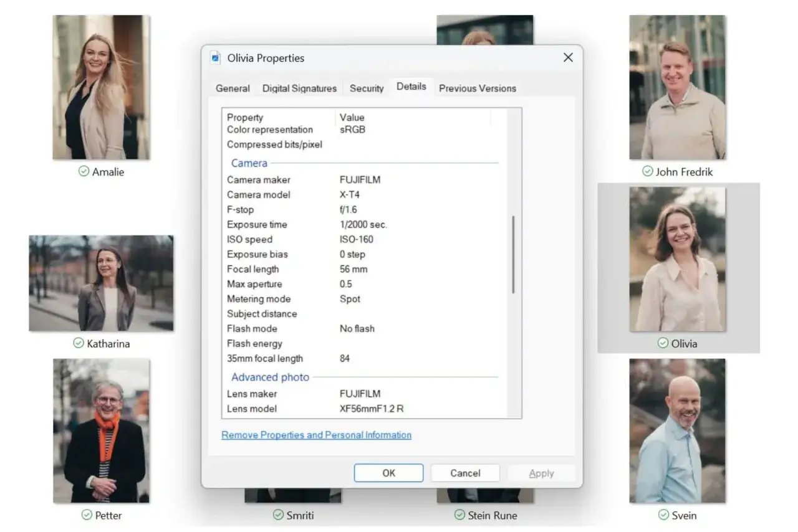Select the Svein portrait thumbnail

coord(678,431)
